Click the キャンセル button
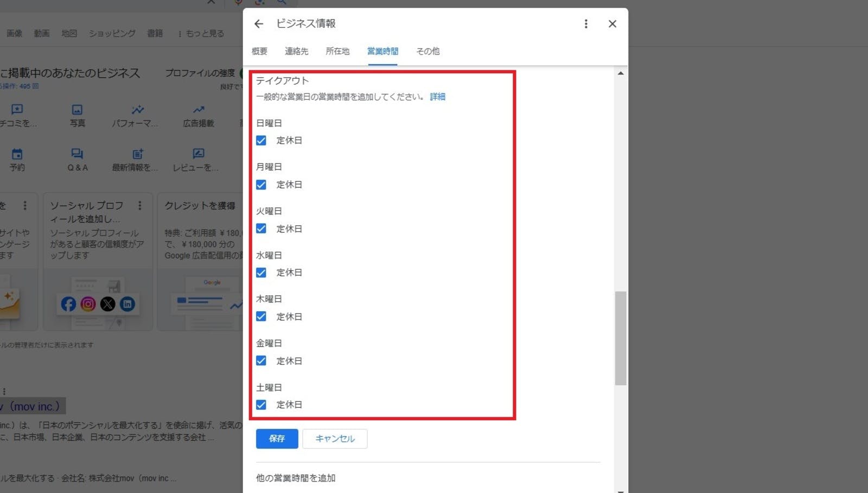Image resolution: width=868 pixels, height=493 pixels. [335, 439]
